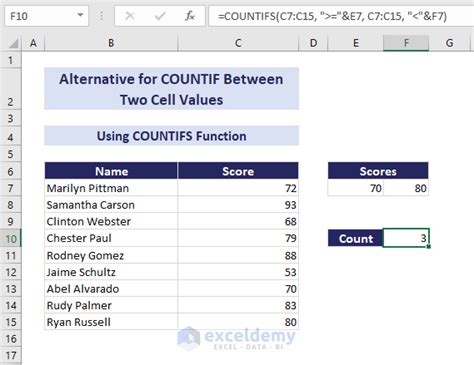Select row 3 header
474x365 pixels.
click(x=11, y=118)
